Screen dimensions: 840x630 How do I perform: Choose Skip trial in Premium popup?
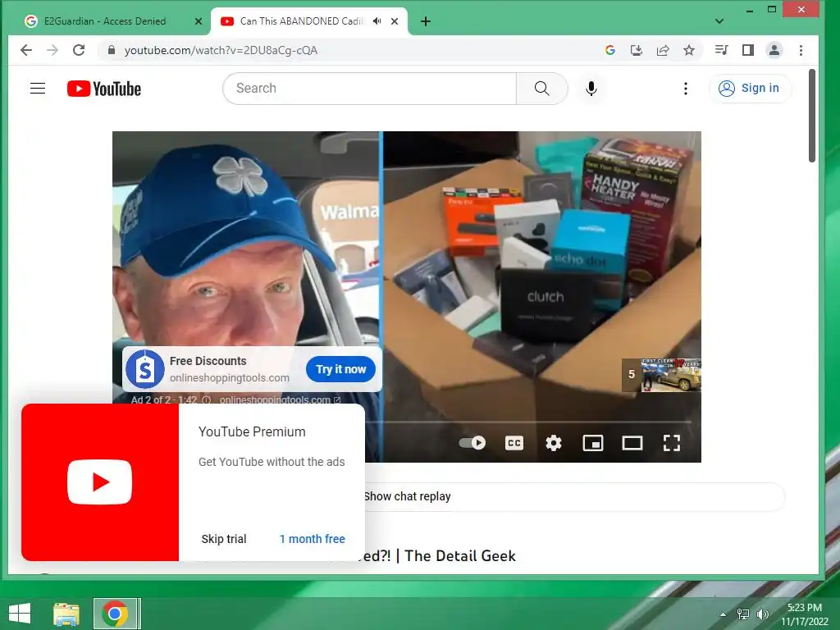click(x=224, y=539)
